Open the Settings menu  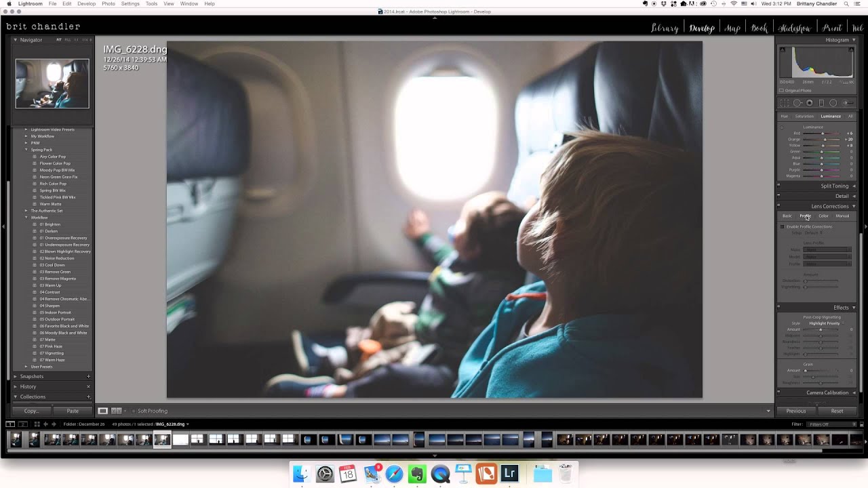pos(130,4)
